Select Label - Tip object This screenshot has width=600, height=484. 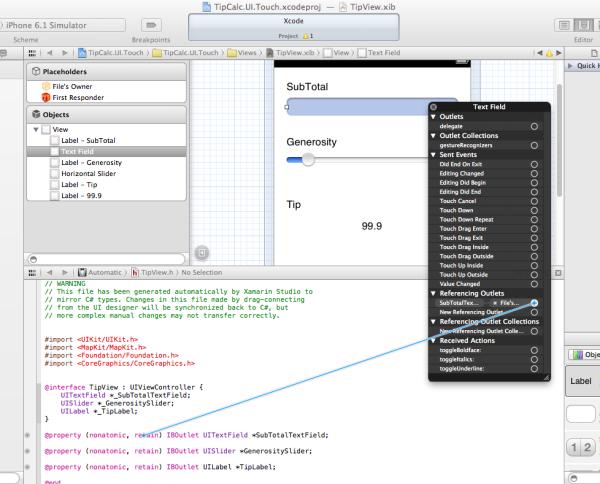pos(106,185)
